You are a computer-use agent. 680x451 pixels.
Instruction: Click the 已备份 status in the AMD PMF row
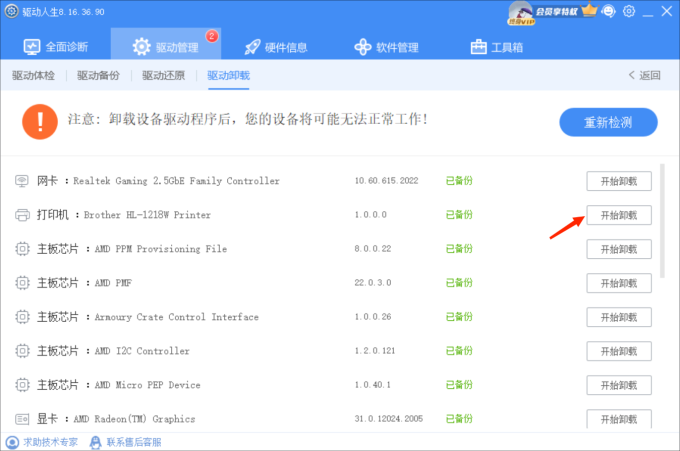pyautogui.click(x=459, y=283)
